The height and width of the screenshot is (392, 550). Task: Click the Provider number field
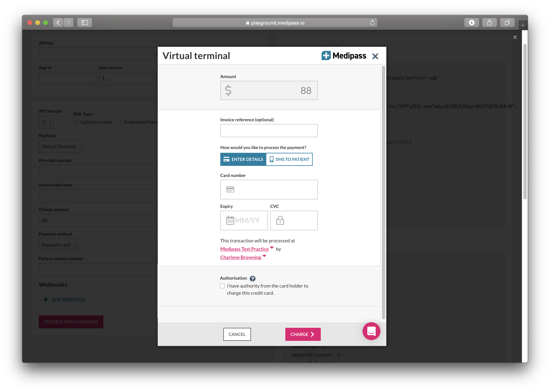[98, 171]
